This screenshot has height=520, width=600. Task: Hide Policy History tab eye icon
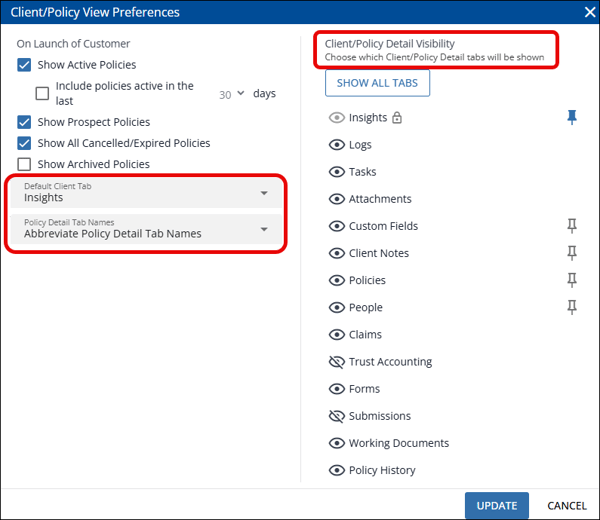(x=337, y=470)
